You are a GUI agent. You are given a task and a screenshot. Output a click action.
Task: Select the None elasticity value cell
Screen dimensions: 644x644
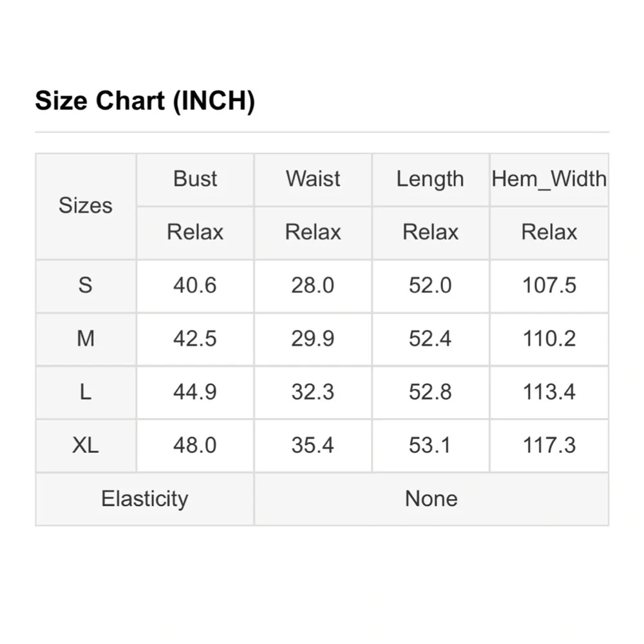(431, 498)
